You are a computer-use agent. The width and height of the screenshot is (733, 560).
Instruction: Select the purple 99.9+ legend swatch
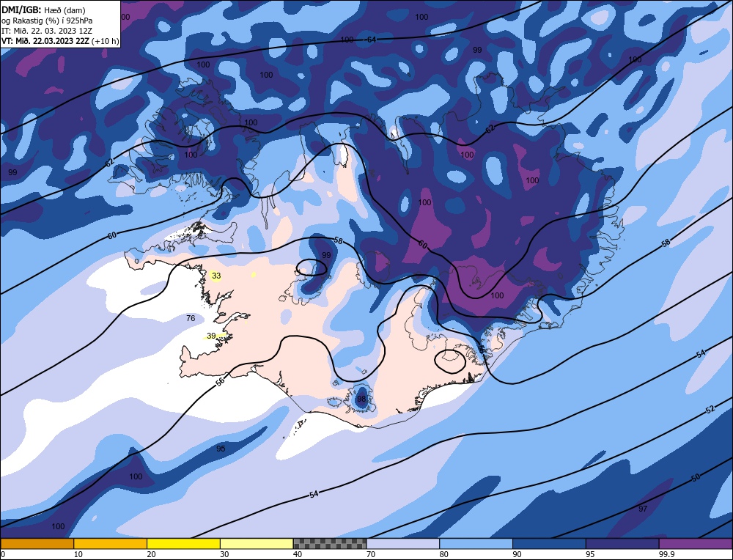pos(696,543)
